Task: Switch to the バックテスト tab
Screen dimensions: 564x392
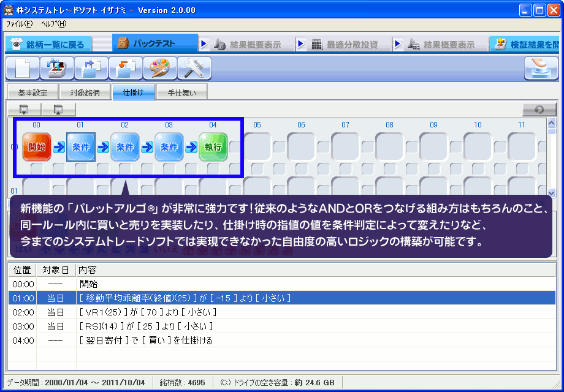Action: click(155, 43)
